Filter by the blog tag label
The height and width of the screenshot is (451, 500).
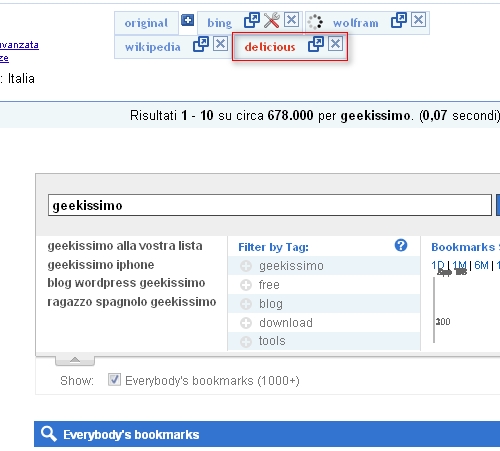tap(271, 304)
